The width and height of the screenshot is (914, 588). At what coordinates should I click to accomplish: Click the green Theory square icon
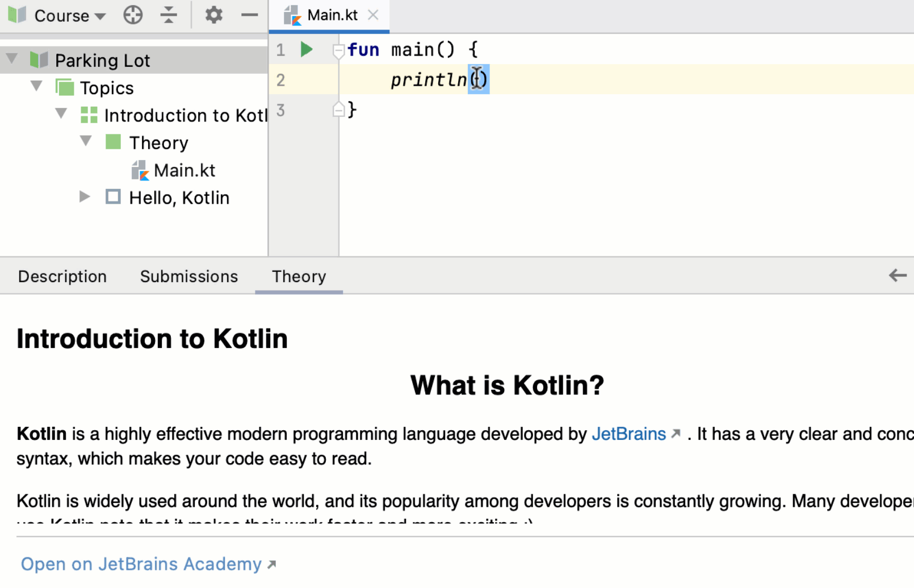[x=114, y=141]
